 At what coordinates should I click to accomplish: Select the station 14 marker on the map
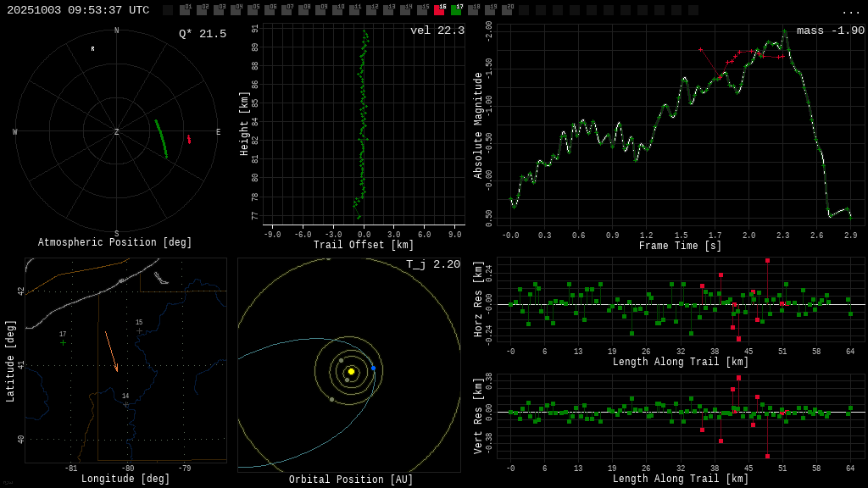tap(125, 404)
